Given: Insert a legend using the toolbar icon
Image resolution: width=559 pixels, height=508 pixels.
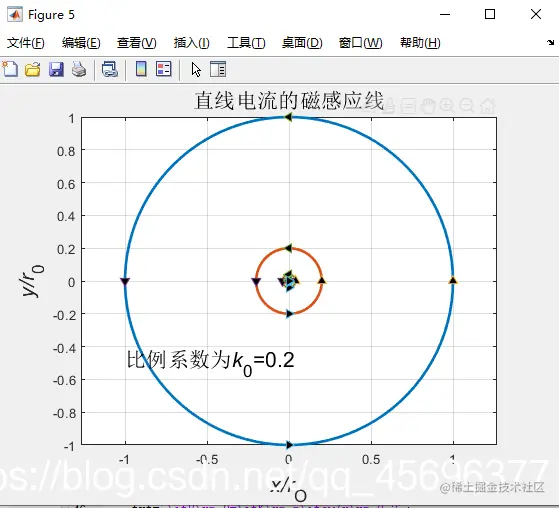Looking at the screenshot, I should [164, 69].
